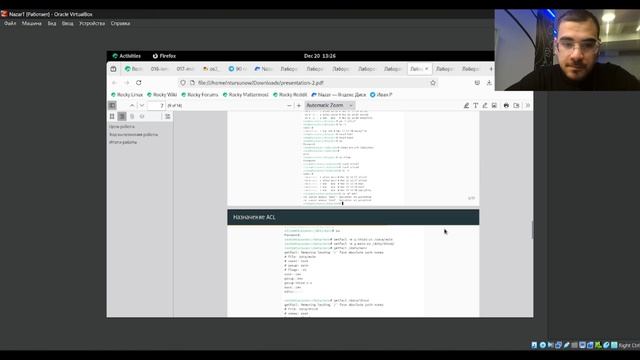Image resolution: width=640 pixels, height=360 pixels.
Task: Open the Rocky Reddit bookmark
Action: (x=290, y=95)
